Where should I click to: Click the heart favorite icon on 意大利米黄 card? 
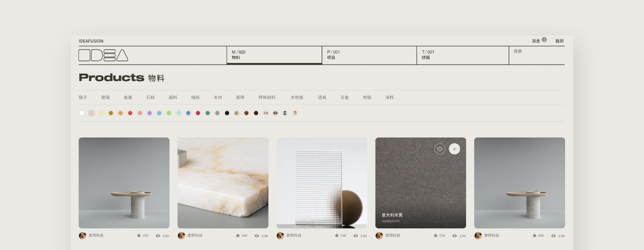440,149
